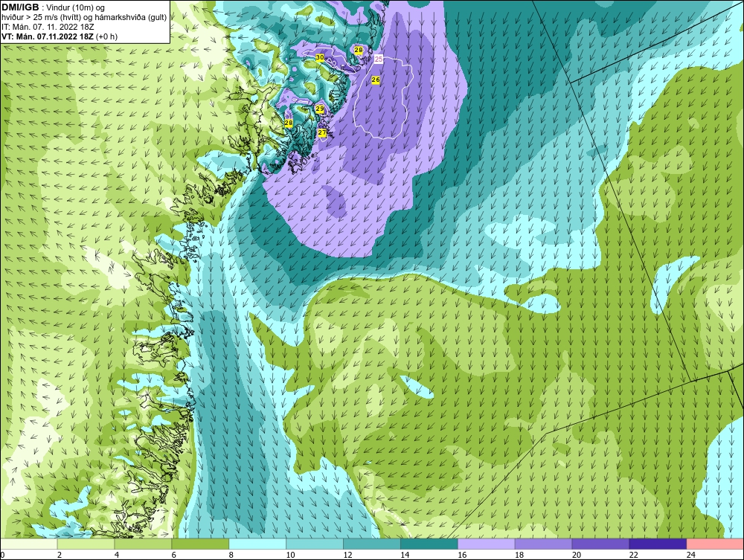Screen dimensions: 744x560
Task: Click the 14–16 m/s dark teal legend swatch
Action: 429,544
